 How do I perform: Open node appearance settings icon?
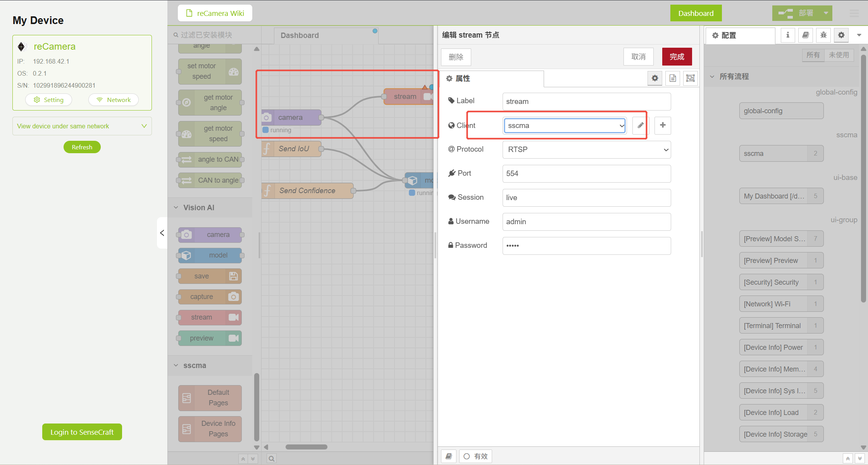coord(691,78)
